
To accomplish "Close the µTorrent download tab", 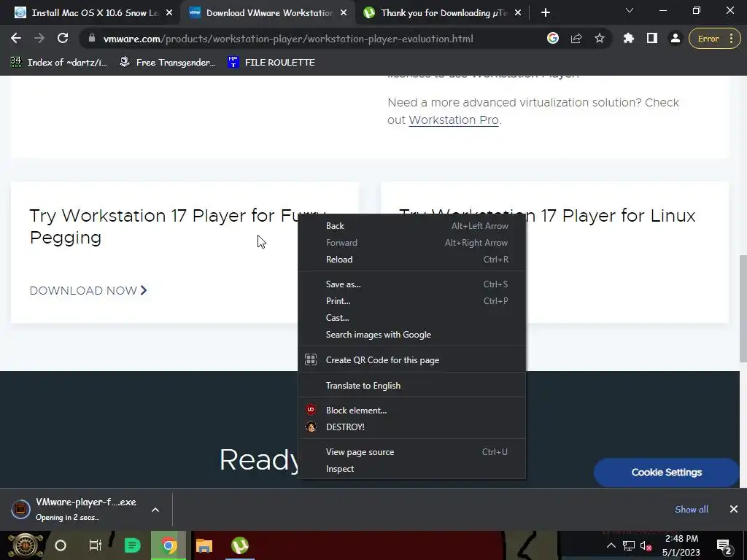I will click(518, 13).
